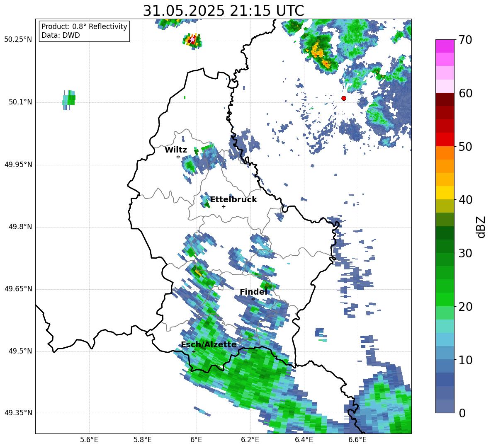Click the small green echo west of Ettelbruck
This screenshot has height=448, width=491.
(x=206, y=201)
